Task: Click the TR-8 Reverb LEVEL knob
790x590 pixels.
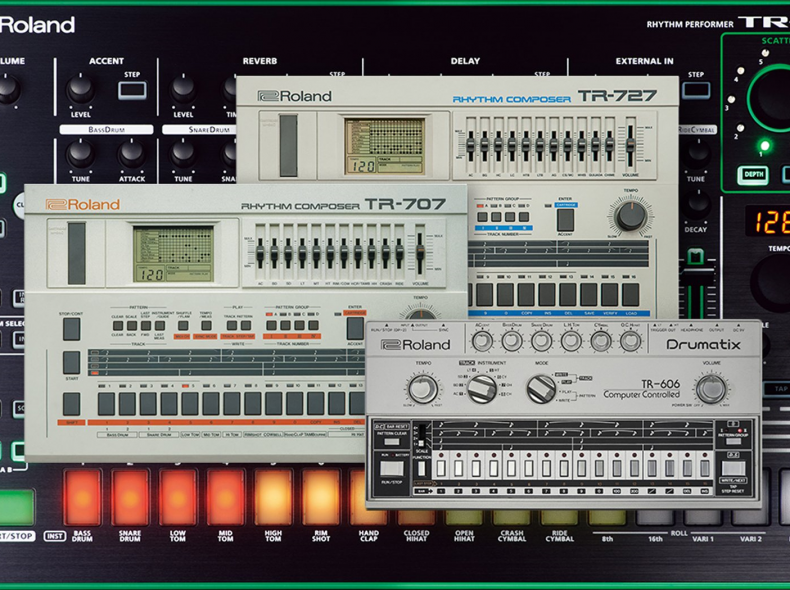Action: pos(183,89)
